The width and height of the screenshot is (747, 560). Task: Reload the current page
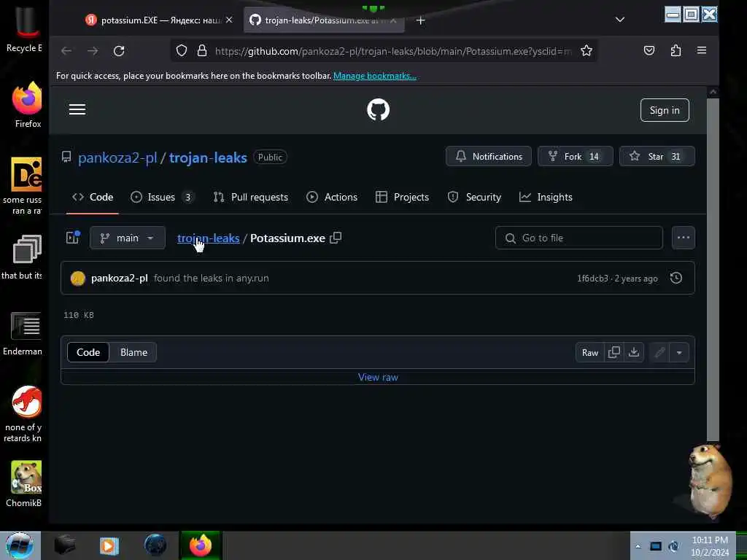119,51
